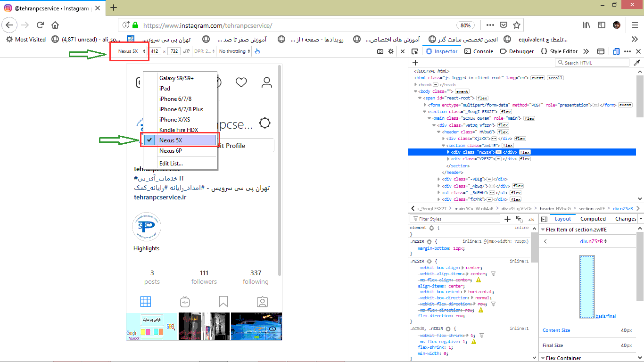Collapse the Flex Item of section.zwlfE section
644x362 pixels.
(x=543, y=230)
